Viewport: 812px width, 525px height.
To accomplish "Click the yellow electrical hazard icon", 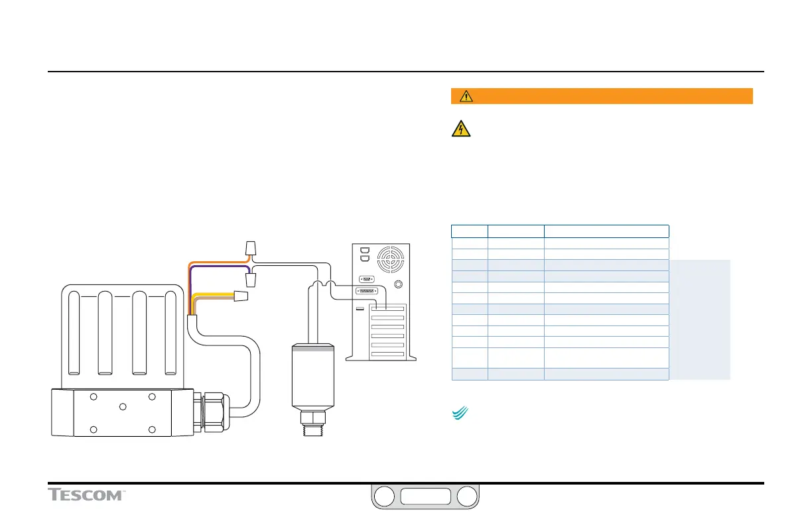I will point(460,129).
